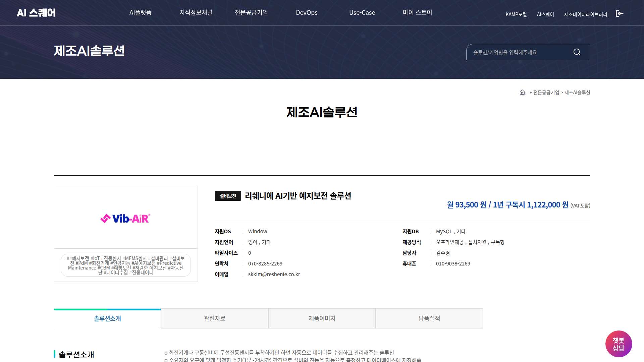Screen dimensions: 644x362
Task: Click 전문공급기업 in the breadcrumb
Action: point(546,93)
